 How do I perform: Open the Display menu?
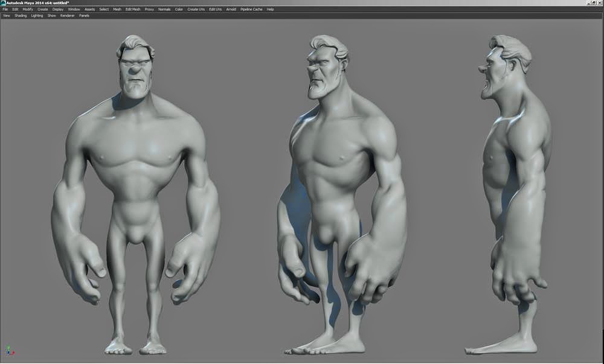[58, 9]
